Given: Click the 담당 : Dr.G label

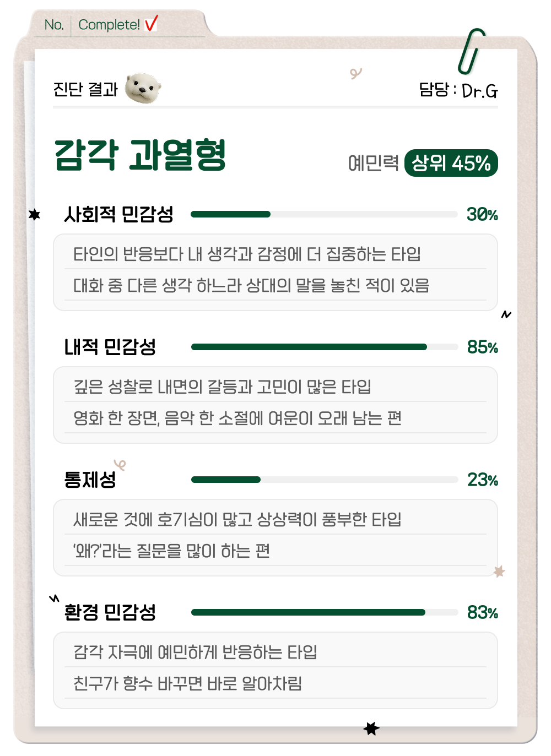Looking at the screenshot, I should (458, 90).
